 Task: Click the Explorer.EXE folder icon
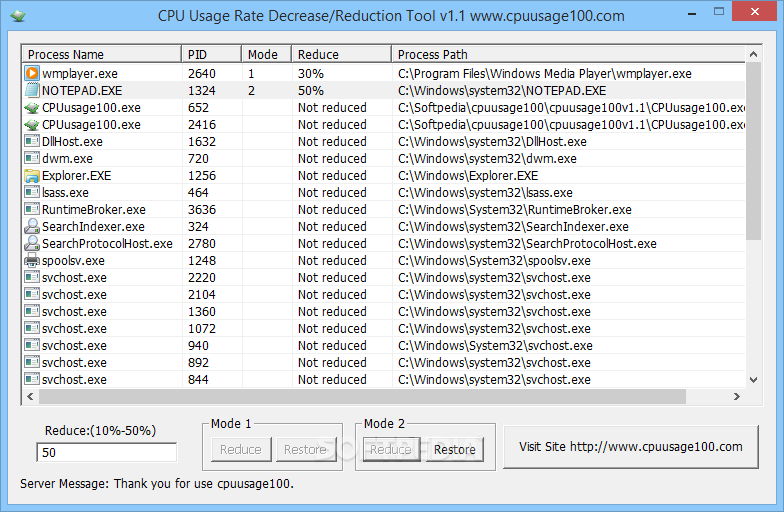click(x=32, y=175)
